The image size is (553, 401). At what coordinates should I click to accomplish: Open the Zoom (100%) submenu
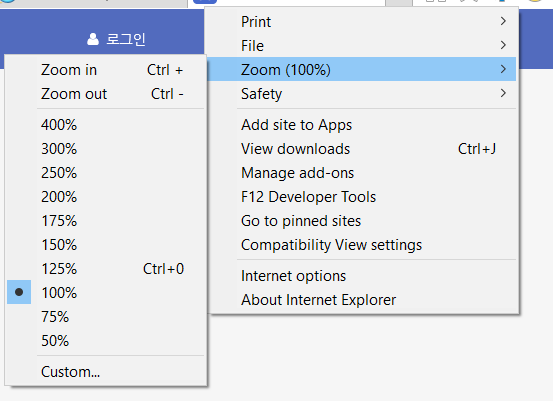(361, 69)
